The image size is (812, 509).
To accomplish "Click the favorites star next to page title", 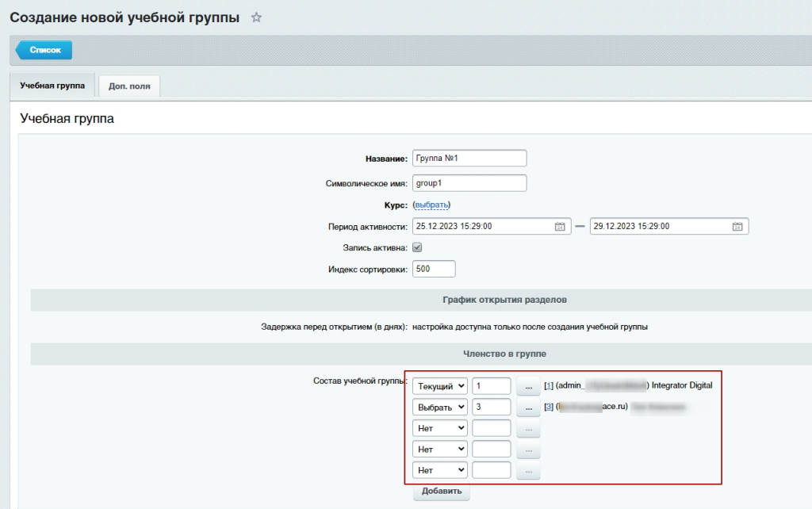I will point(256,17).
